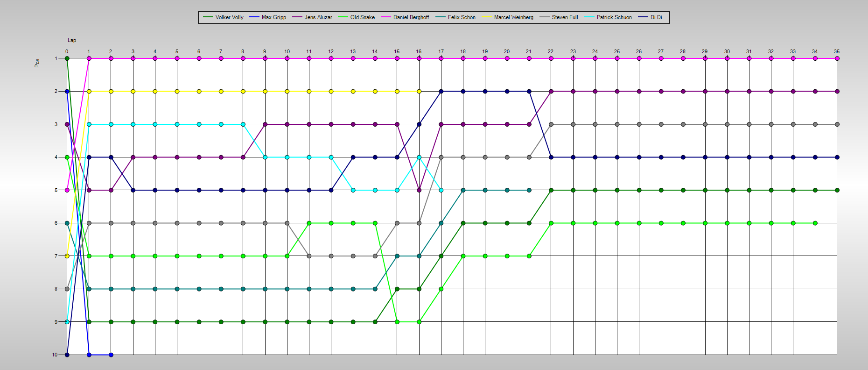Click lap number 9 axis label

[265, 51]
